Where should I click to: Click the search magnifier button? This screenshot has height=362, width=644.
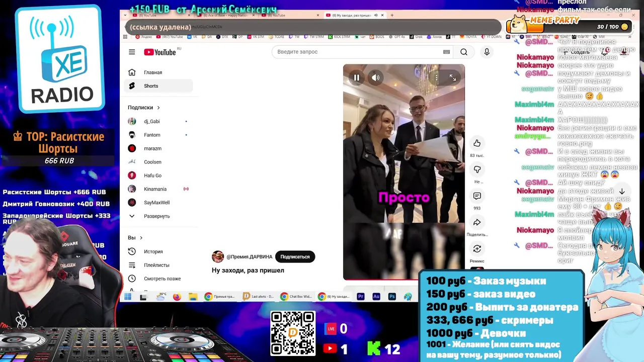(463, 52)
